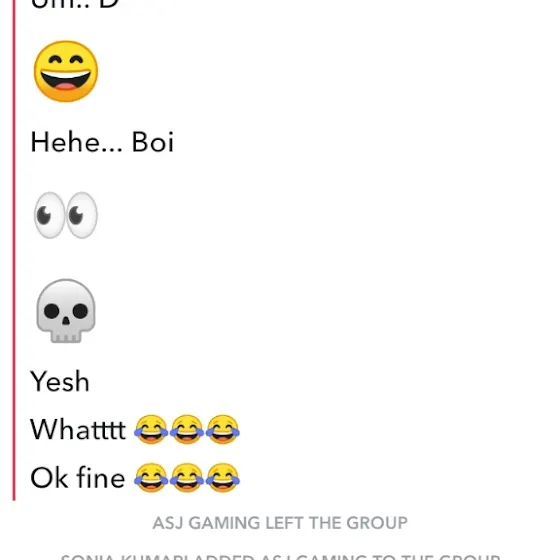Tap second laughing emoji after Whatttt
The width and height of the screenshot is (560, 560).
tap(187, 429)
